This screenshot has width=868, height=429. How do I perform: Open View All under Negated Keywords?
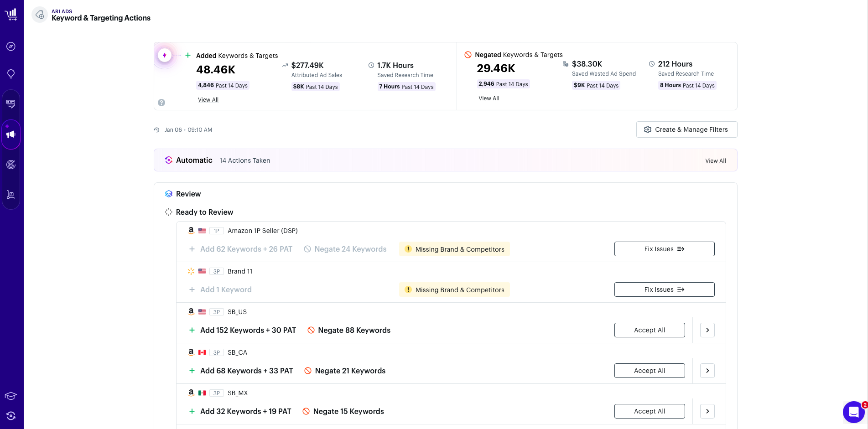click(x=489, y=98)
